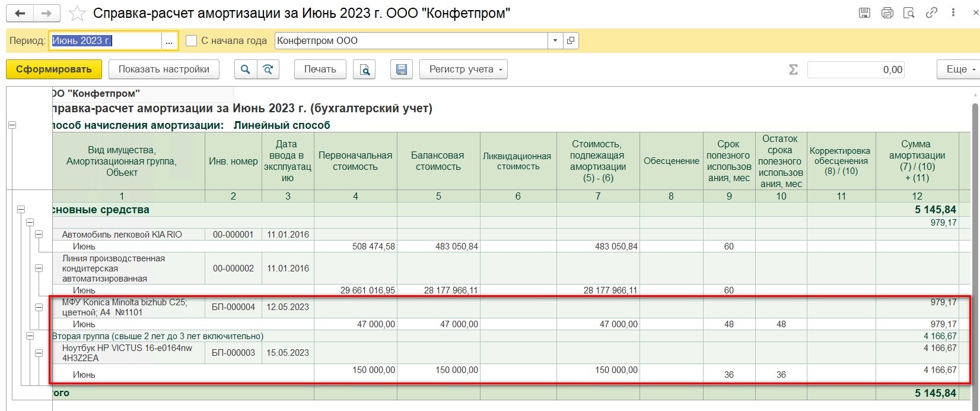Select the initial cost 508 474,58
Image resolution: width=980 pixels, height=411 pixels.
355,246
